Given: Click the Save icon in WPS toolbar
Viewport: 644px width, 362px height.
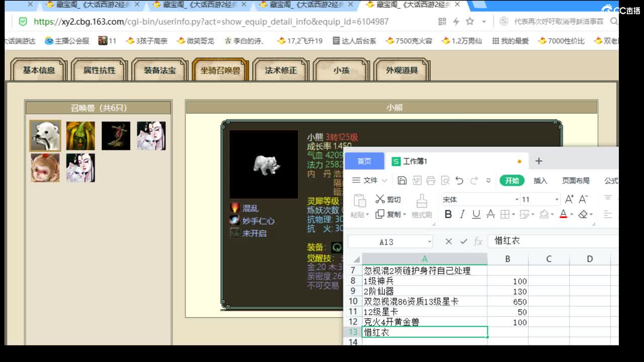Looking at the screenshot, I should tap(401, 180).
